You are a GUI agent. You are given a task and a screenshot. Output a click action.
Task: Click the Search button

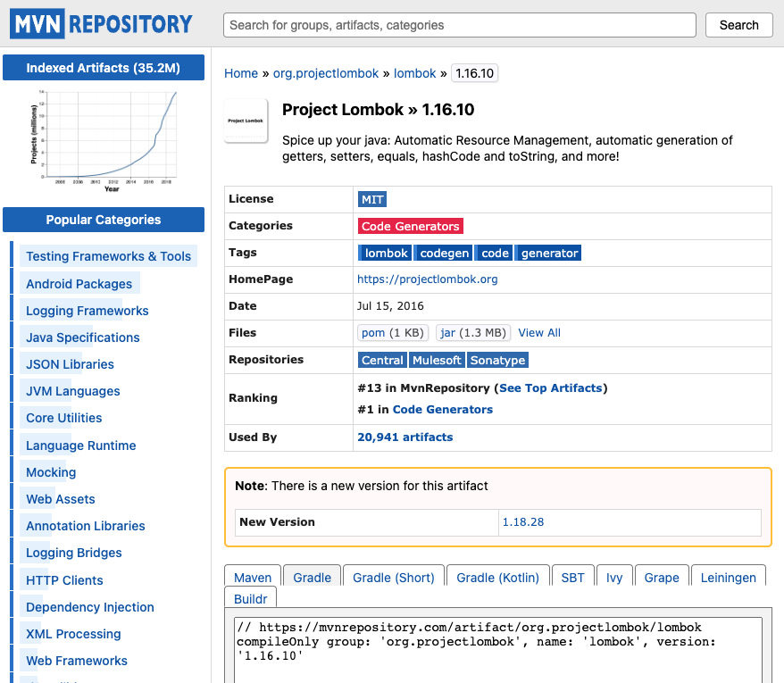coord(738,25)
